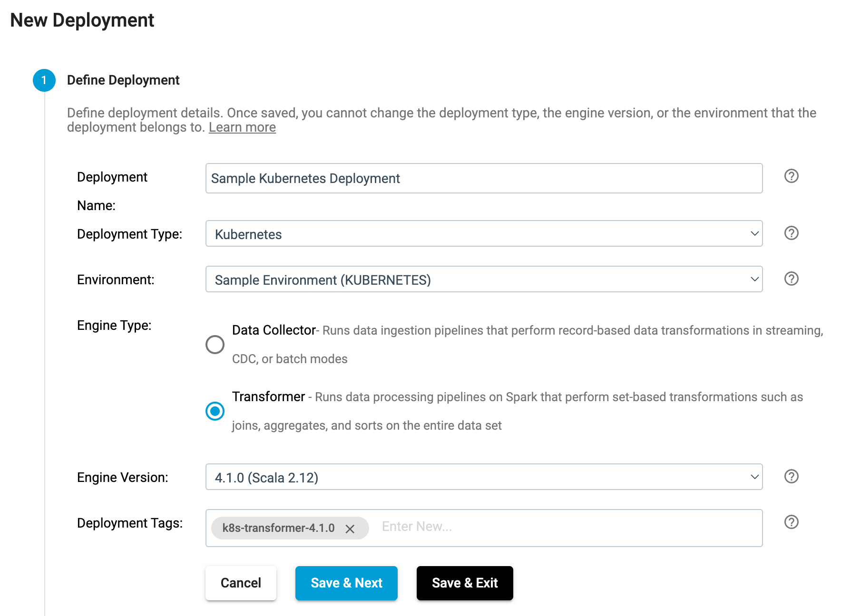Click the Define Deployment step heading
841x616 pixels.
click(123, 80)
